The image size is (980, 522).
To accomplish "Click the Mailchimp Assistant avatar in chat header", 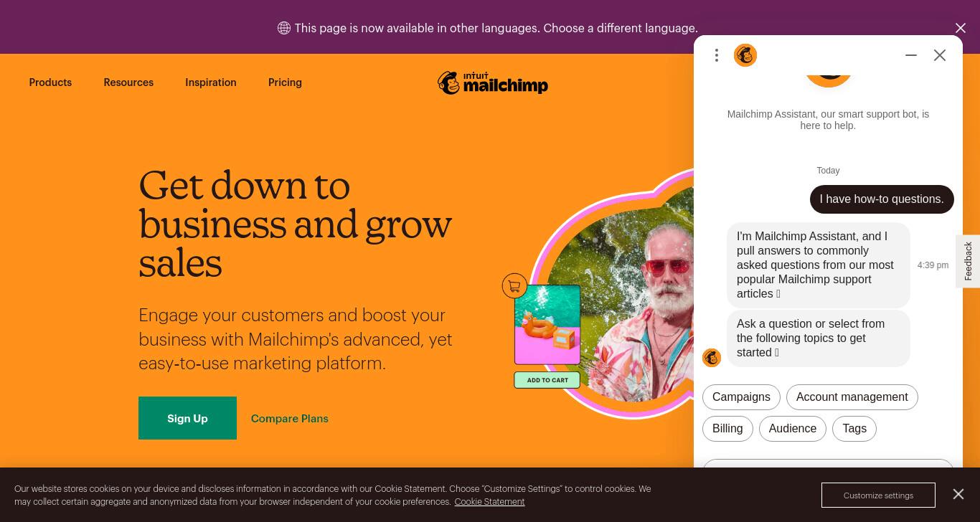I will [745, 55].
